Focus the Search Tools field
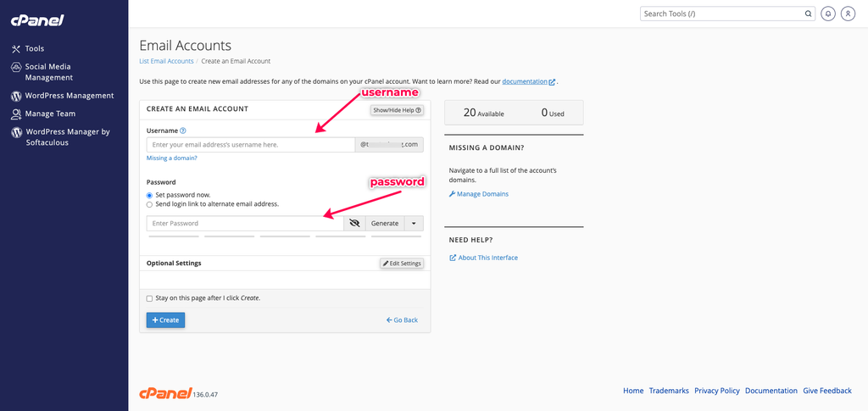 click(722, 14)
